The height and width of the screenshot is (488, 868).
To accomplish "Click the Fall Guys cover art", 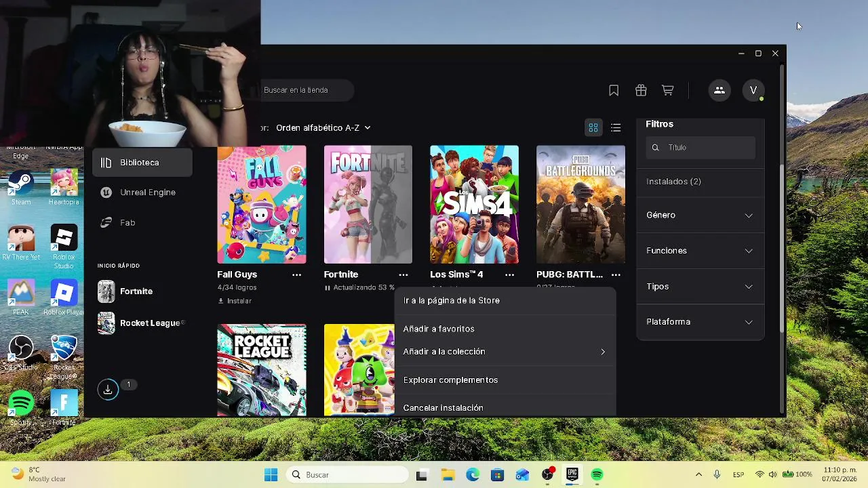I will click(x=262, y=205).
